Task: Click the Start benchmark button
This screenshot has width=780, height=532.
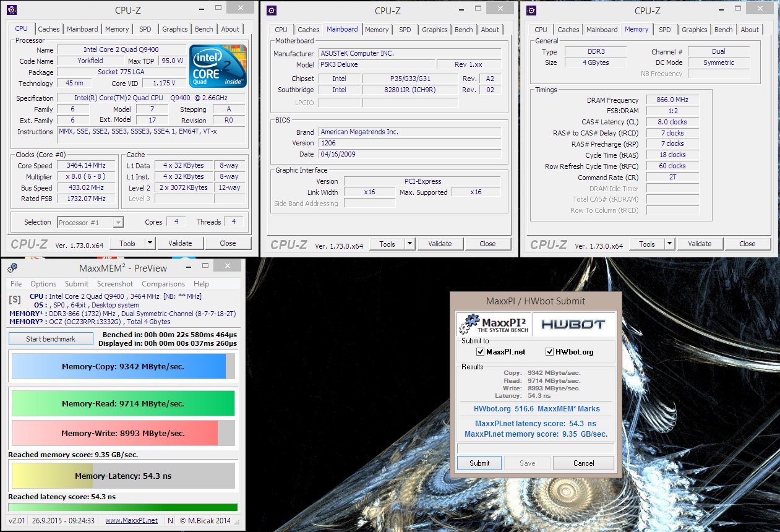Action: tap(51, 339)
